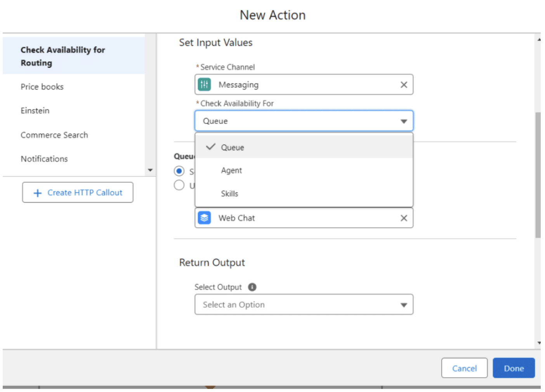Click the Cancel button
The height and width of the screenshot is (392, 545).
click(x=464, y=368)
